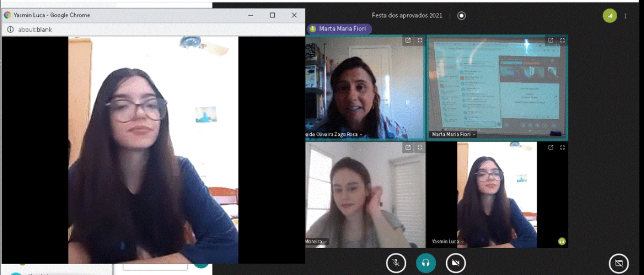This screenshot has width=644, height=275.
Task: Click the screen share button
Action: 618,263
